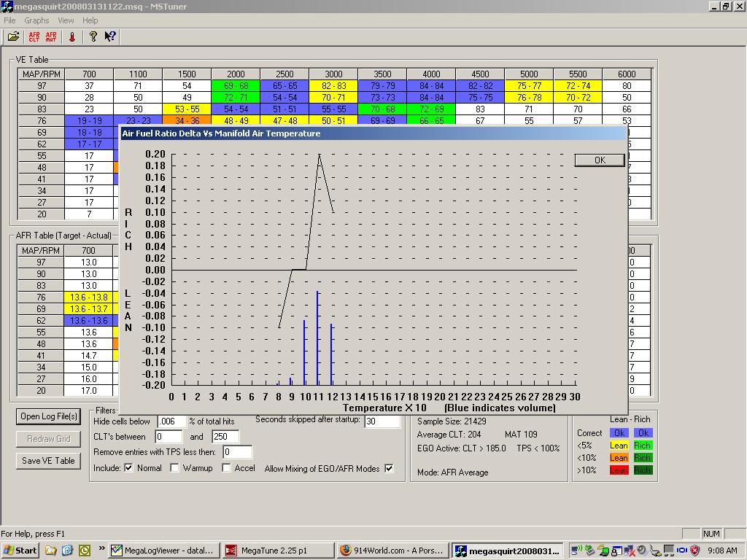The height and width of the screenshot is (560, 747).
Task: Select VE cell '75 - 77' at 5000 RPM
Action: click(x=529, y=86)
